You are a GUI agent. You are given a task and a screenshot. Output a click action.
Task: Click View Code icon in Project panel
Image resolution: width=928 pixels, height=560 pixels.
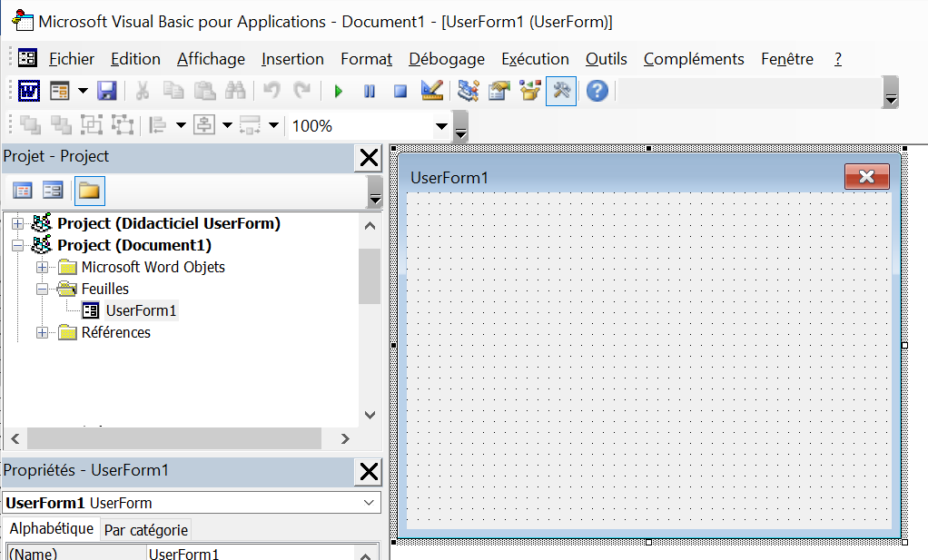(x=22, y=191)
